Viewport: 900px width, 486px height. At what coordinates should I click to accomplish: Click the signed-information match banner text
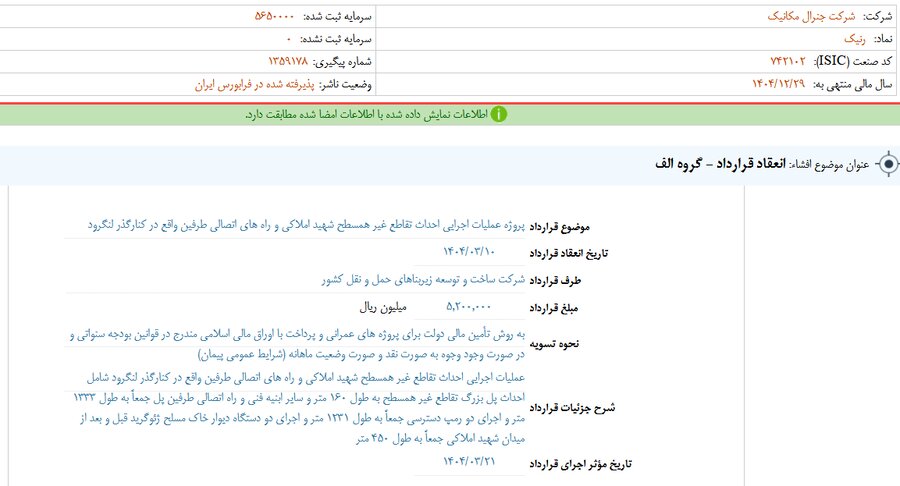click(x=366, y=115)
